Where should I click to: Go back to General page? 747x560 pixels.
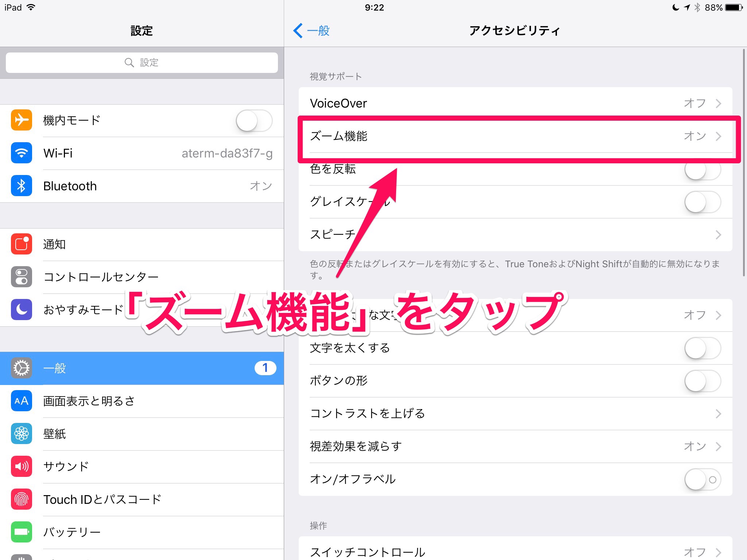pos(312,31)
